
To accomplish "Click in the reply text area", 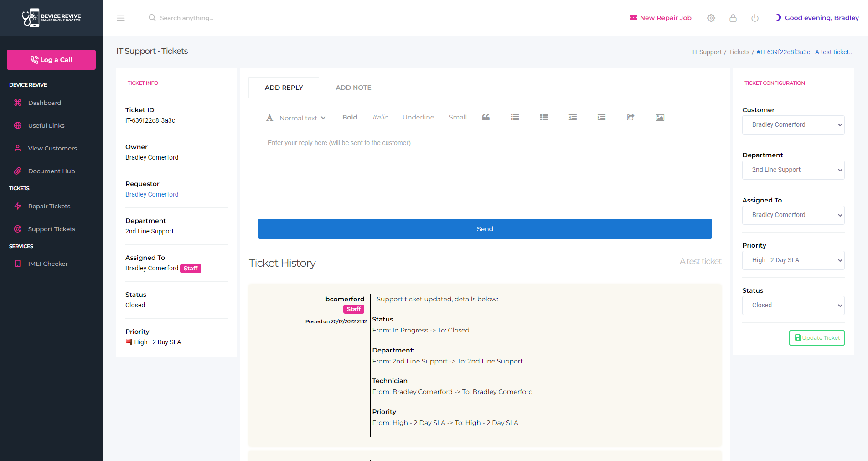I will pyautogui.click(x=485, y=171).
